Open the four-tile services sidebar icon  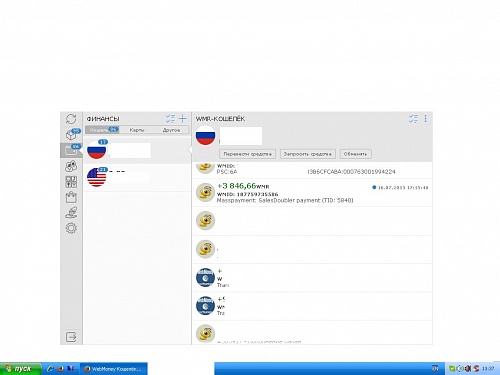coord(71,182)
